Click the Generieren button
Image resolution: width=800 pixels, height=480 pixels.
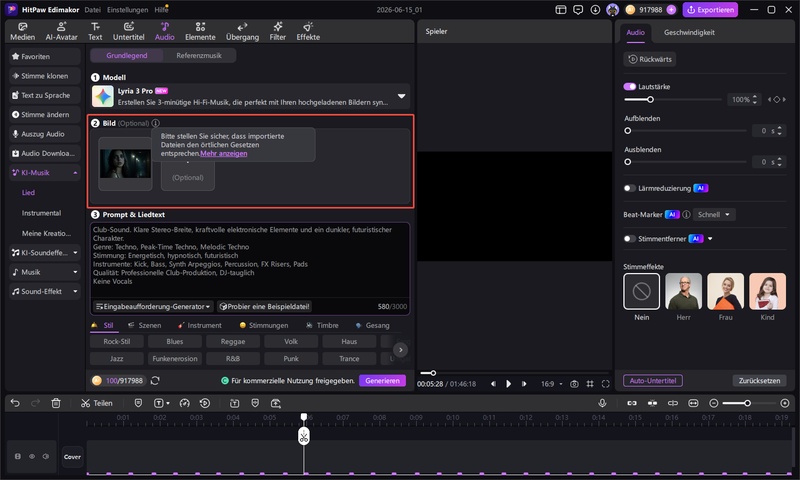pyautogui.click(x=382, y=381)
